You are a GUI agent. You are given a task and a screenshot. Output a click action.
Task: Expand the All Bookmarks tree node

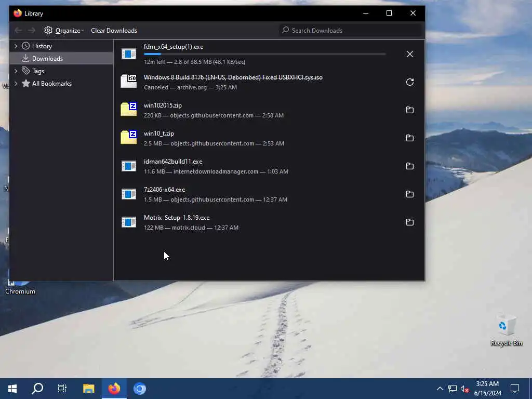(x=16, y=84)
